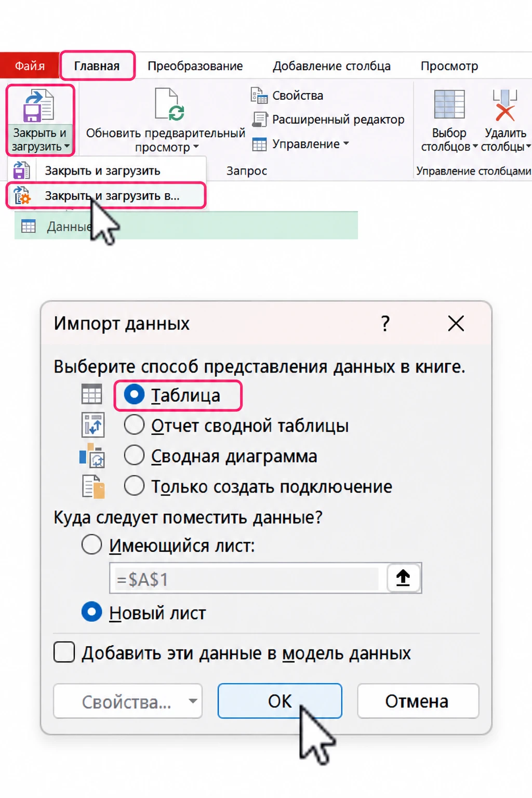Click the Управление table icon
532x798 pixels.
click(259, 144)
